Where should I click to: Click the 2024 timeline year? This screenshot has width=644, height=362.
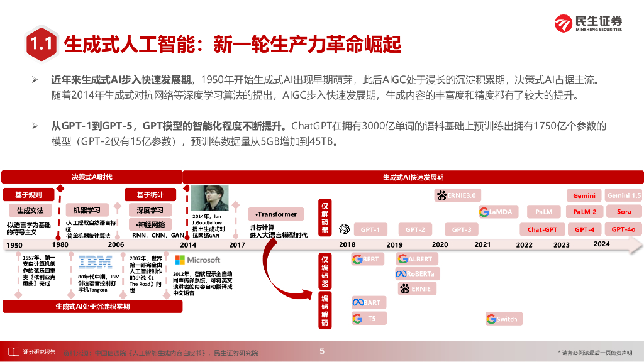pos(602,244)
